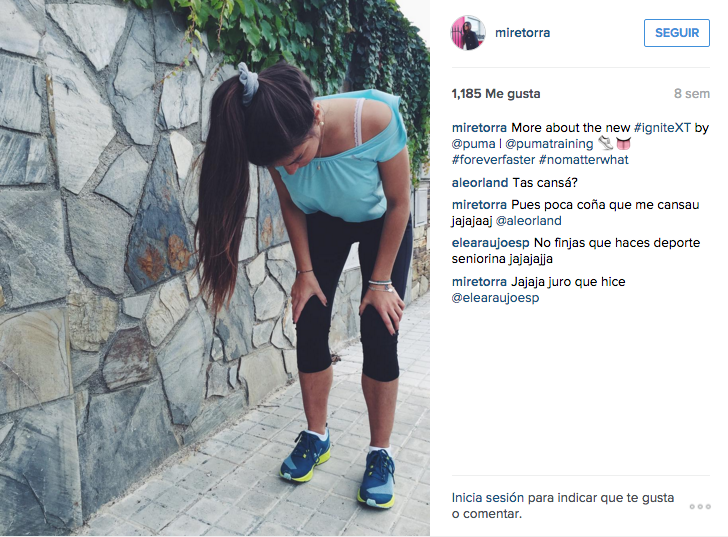View the 1,185 Me gusta likes count

[496, 93]
